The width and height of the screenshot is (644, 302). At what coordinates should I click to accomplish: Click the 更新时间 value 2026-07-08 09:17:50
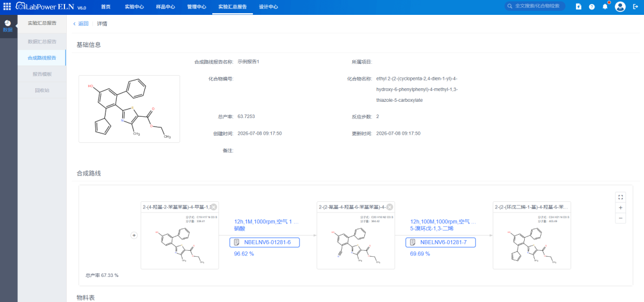(x=398, y=133)
